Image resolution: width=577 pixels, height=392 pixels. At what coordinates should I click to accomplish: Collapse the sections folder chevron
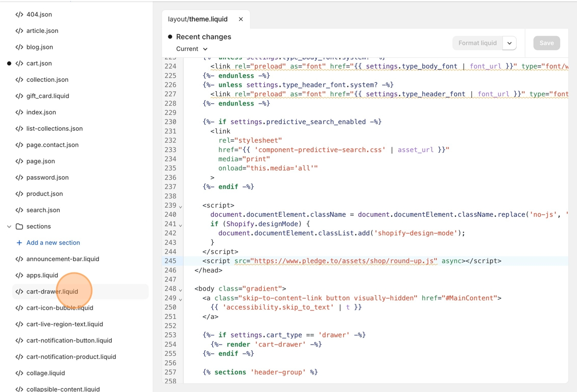[x=9, y=226]
